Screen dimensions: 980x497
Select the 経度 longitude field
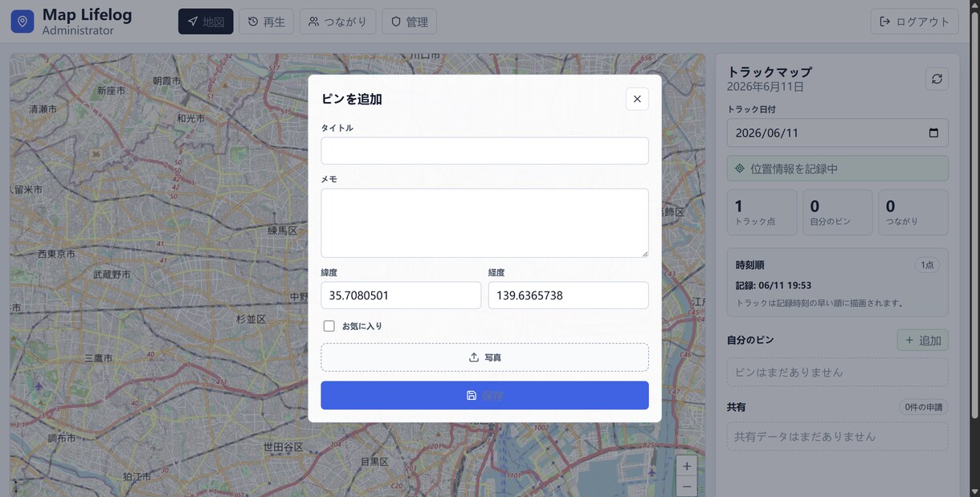tap(568, 295)
